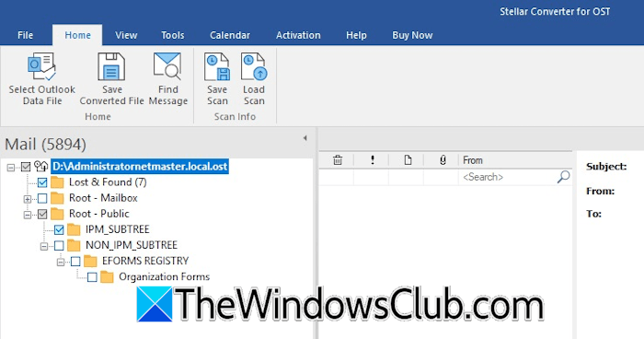Click the EFORMS REGISTRY folder icon
This screenshot has height=339, width=644.
coord(90,262)
